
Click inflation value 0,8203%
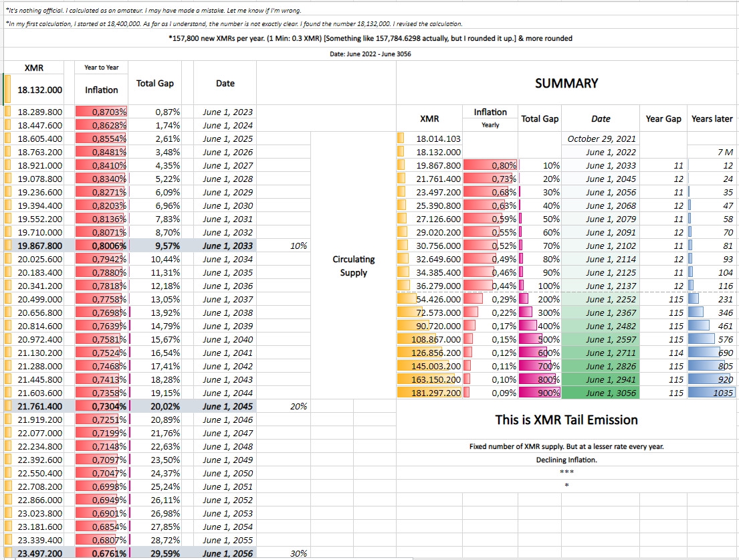coord(102,205)
